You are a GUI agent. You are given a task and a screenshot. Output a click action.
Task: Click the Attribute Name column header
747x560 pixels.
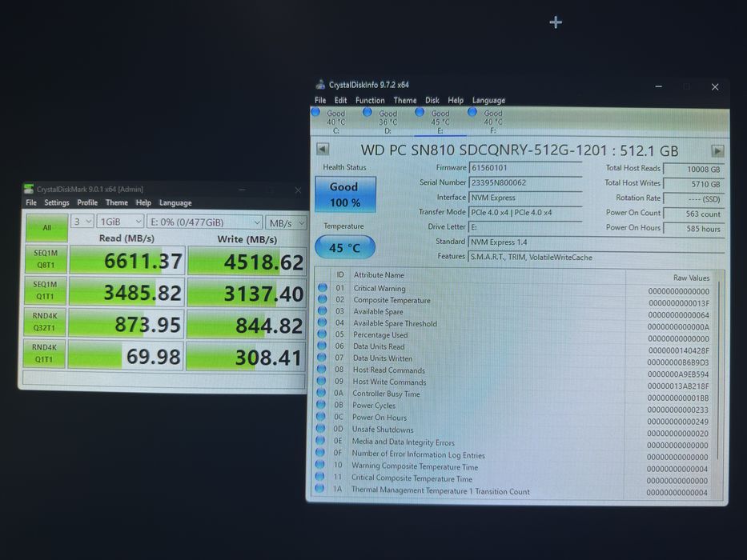(x=379, y=274)
